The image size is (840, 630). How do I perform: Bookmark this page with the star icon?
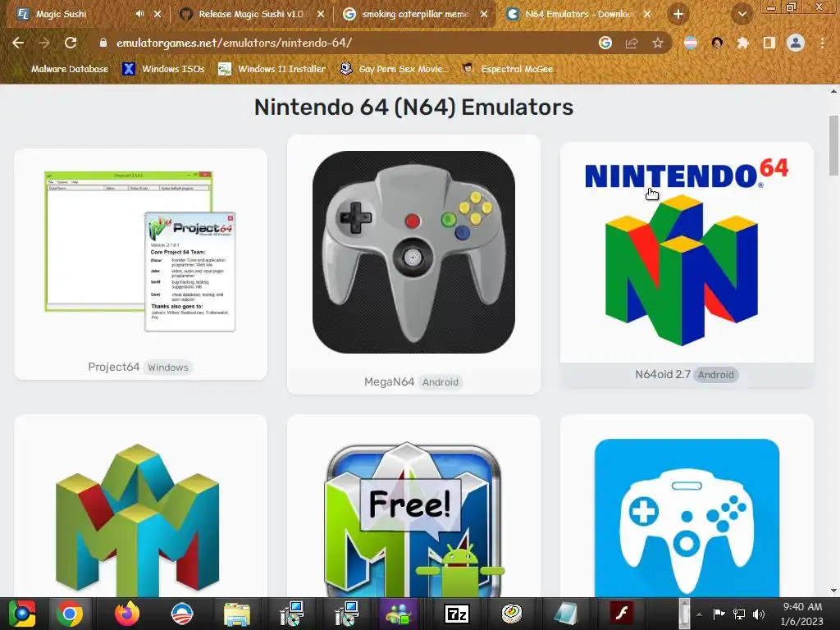(658, 43)
